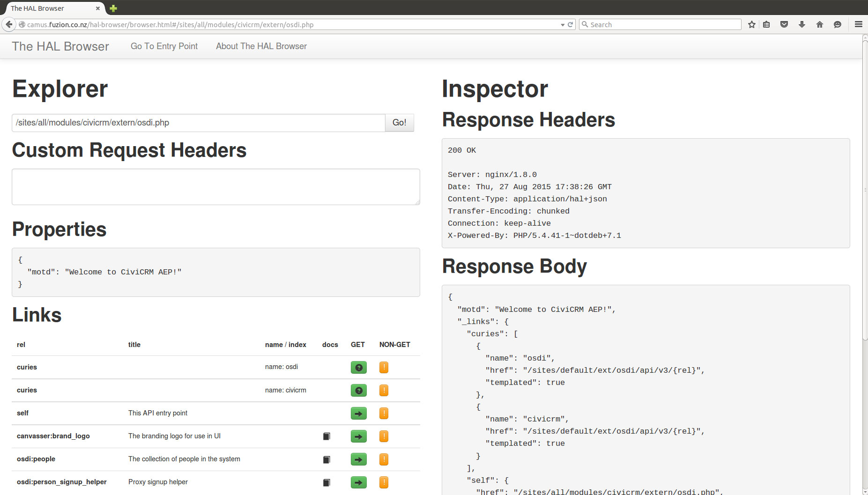Click '200 OK' status in Response Headers

pos(462,150)
